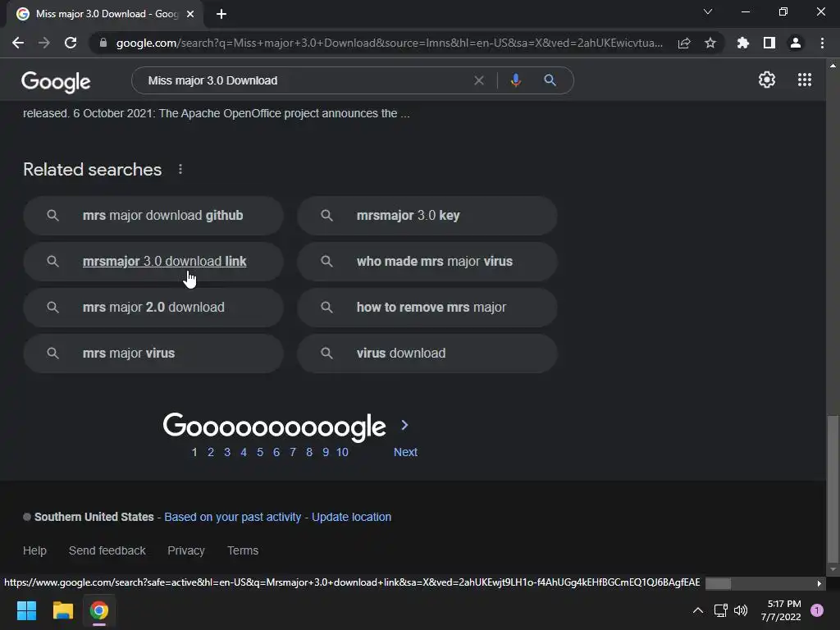Screen dimensions: 840x630
Task: Open volume control speaker icon
Action: [741, 610]
